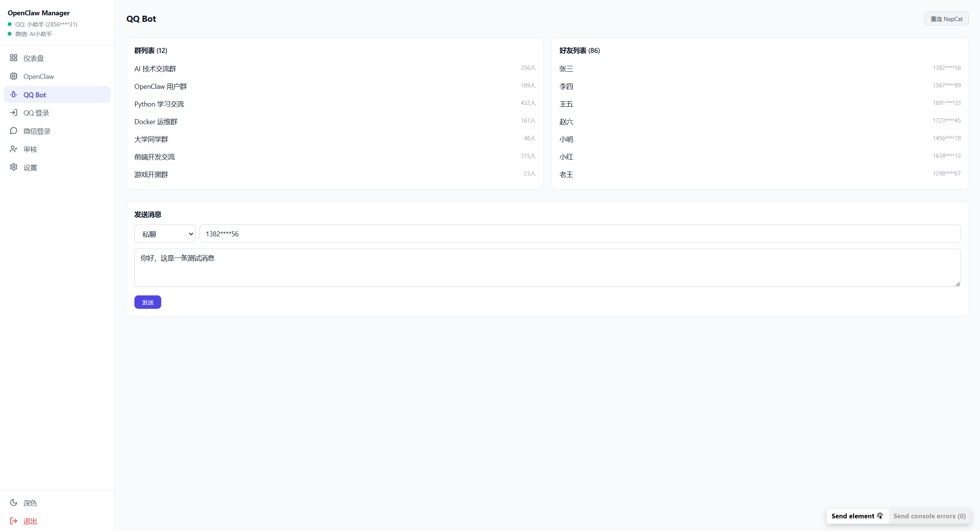Select friend 小明
Viewport: 980px width, 531px height.
[760, 139]
